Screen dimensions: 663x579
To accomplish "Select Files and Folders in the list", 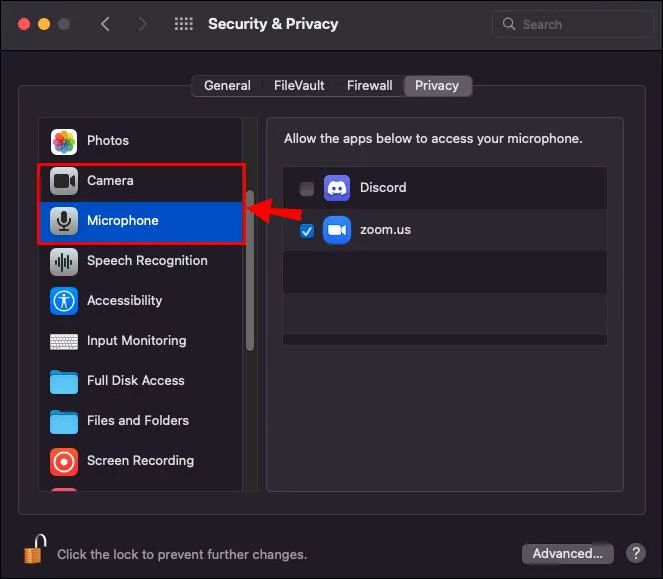I will 138,421.
